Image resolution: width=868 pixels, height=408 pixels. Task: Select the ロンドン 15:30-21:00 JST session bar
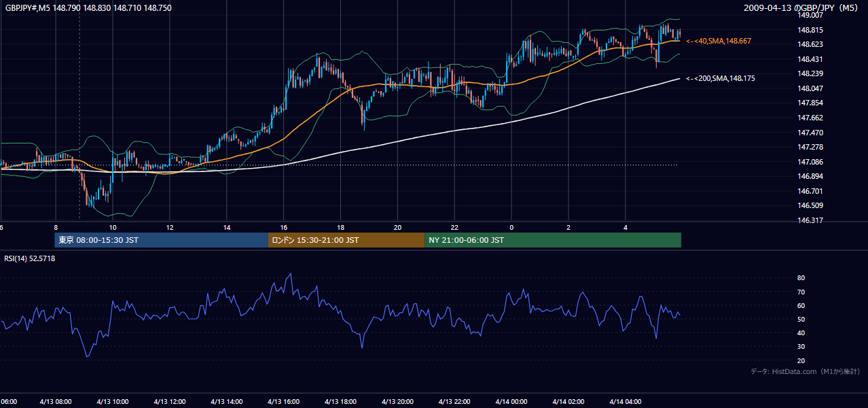(346, 240)
